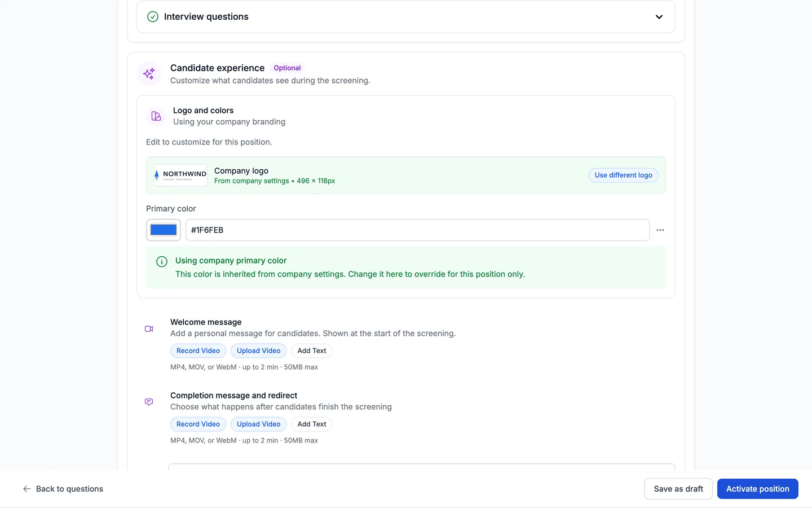This screenshot has width=812, height=508.
Task: Click Add Text under Welcome message
Action: 312,351
